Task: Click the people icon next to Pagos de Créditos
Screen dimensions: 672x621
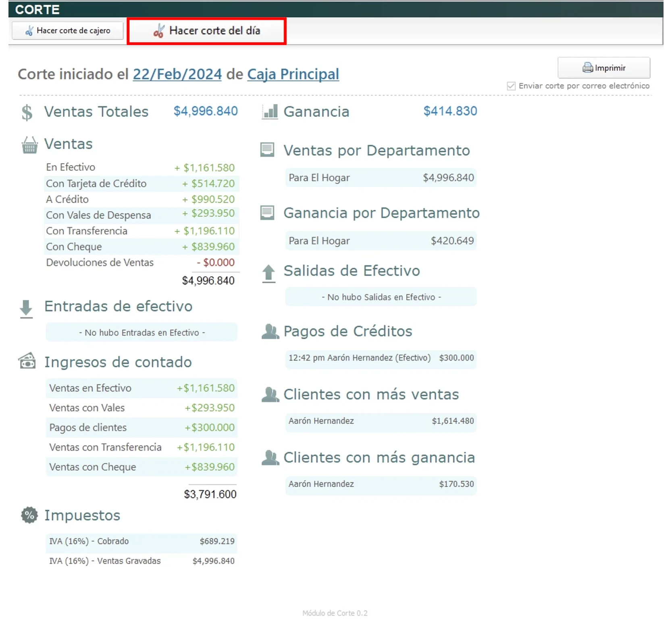Action: coord(270,332)
